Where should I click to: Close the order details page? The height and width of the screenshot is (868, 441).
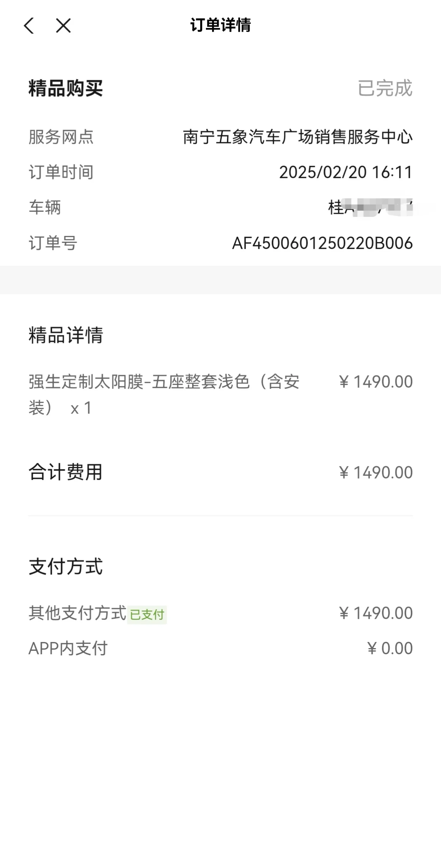pyautogui.click(x=63, y=26)
